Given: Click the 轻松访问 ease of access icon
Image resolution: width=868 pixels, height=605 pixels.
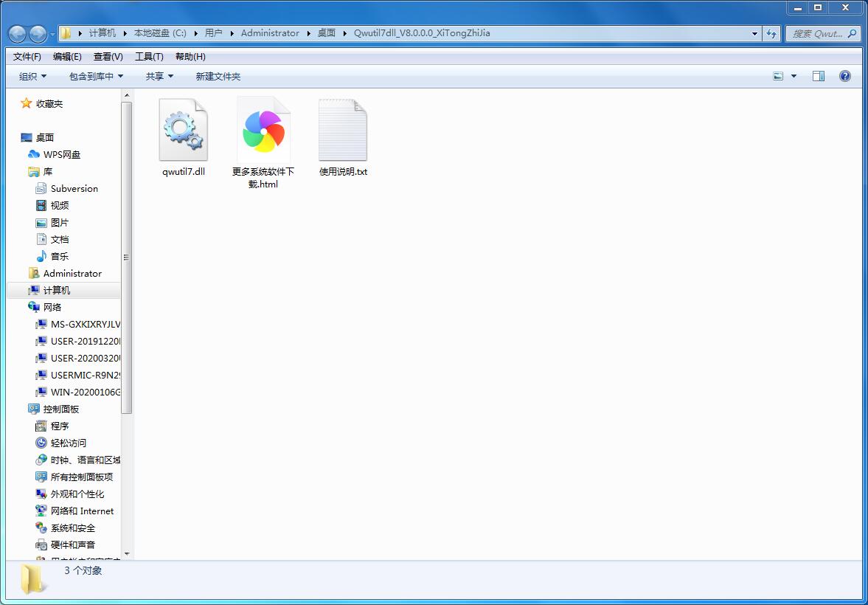Looking at the screenshot, I should click(x=41, y=443).
